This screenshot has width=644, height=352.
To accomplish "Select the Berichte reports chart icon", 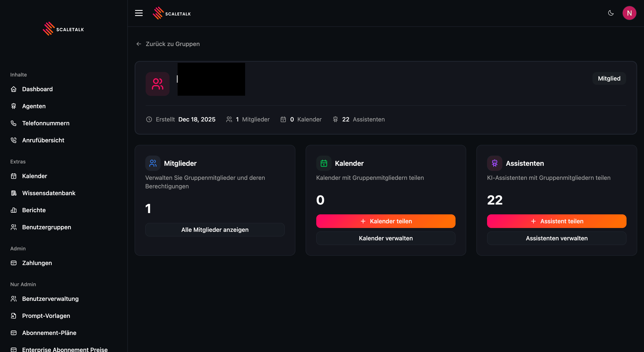I will click(x=14, y=210).
